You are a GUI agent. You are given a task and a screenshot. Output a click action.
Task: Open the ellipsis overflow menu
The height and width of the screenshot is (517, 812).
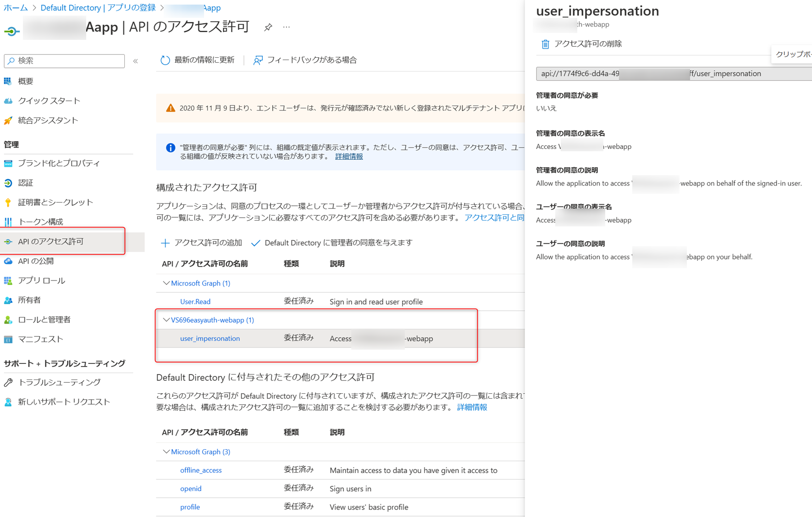286,27
